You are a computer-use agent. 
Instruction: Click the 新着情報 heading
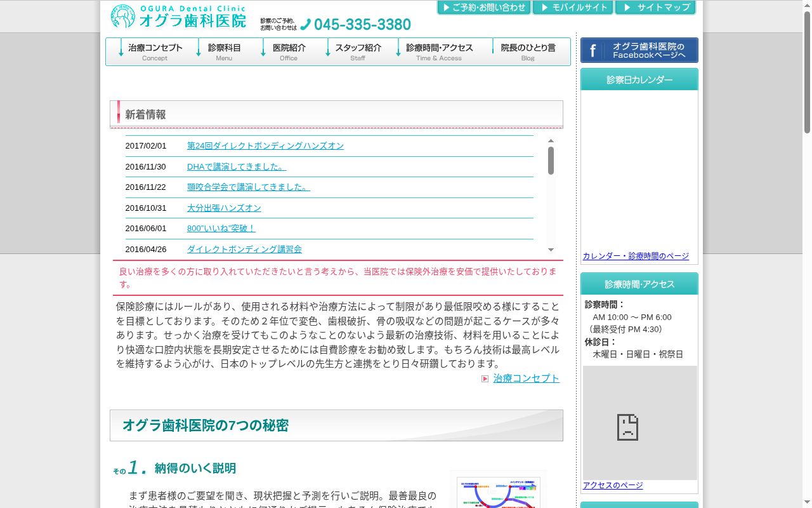click(145, 115)
